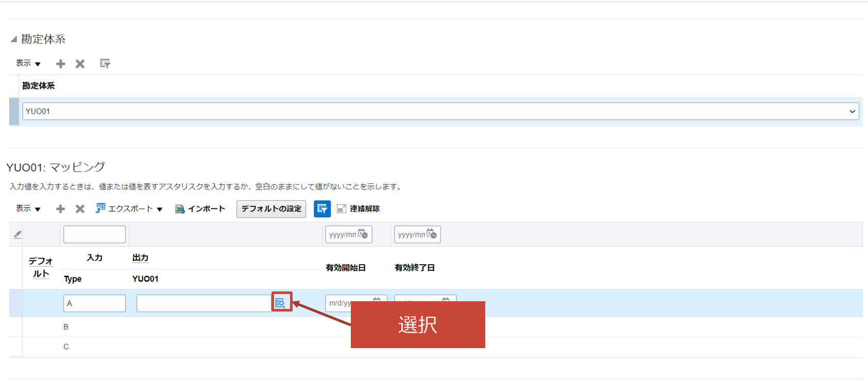Image resolution: width=868 pixels, height=381 pixels.
Task: Open calendar for 有効開始日 filter field
Action: pyautogui.click(x=363, y=234)
